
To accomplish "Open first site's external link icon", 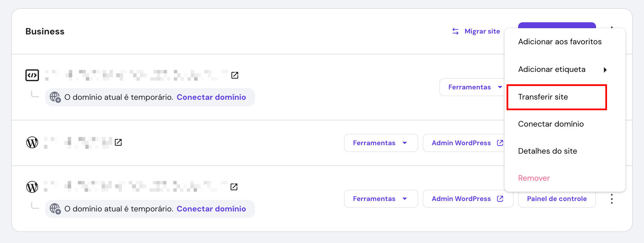I will point(235,75).
